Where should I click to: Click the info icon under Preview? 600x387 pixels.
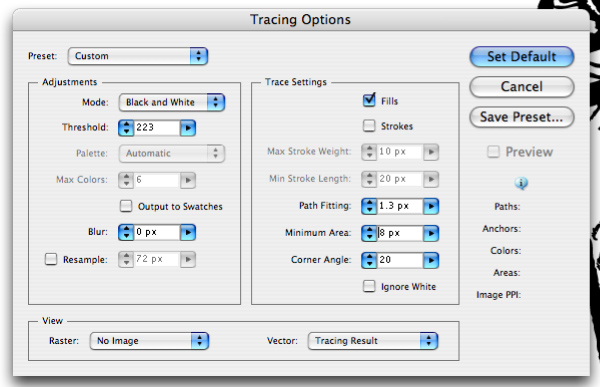(521, 183)
